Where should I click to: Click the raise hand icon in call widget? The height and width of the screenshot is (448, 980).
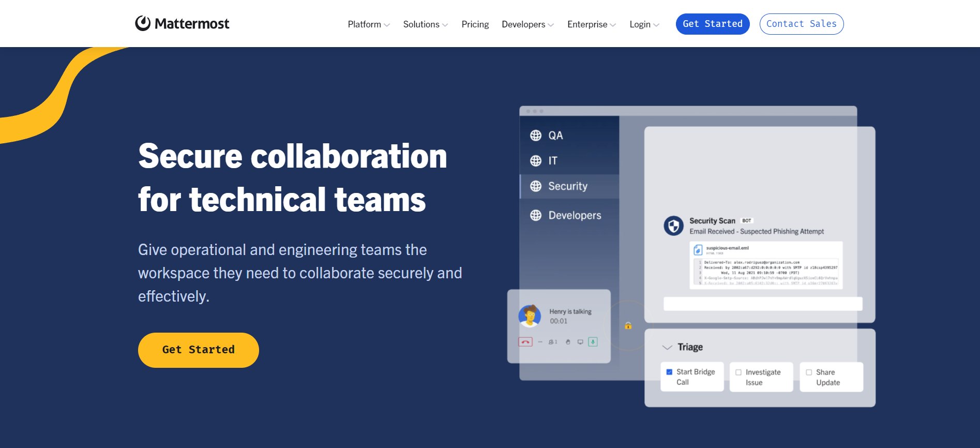tap(568, 342)
